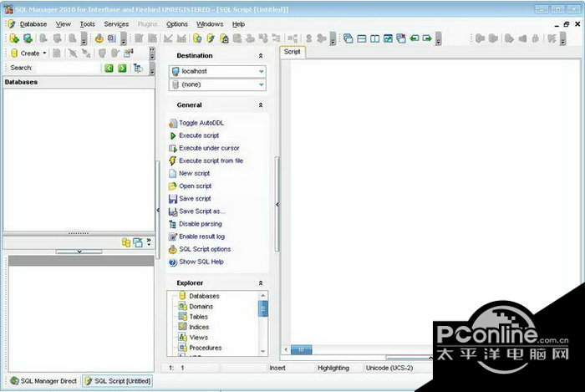Click the Tile Horizontally windows icon
Viewport: 585px width, 392px height.
(362, 38)
